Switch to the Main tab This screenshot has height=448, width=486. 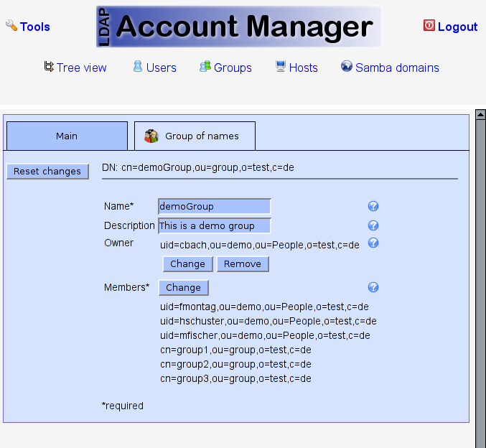[x=67, y=136]
